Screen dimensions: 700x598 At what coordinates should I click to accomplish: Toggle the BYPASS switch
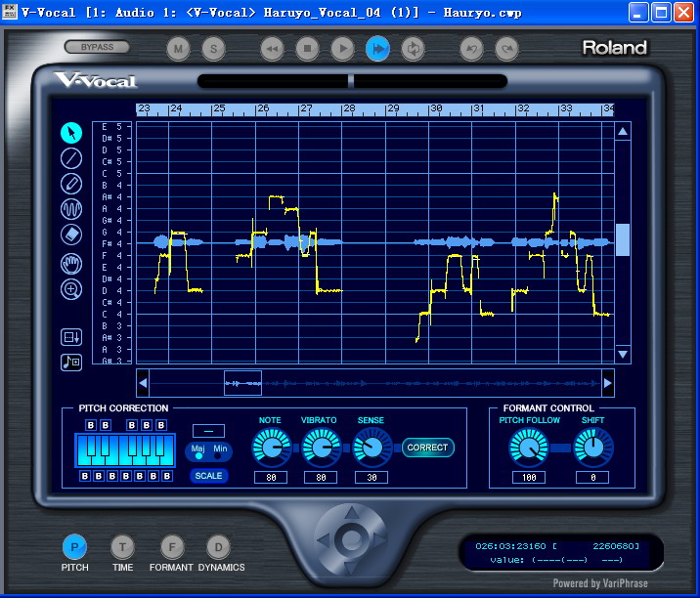[x=97, y=47]
